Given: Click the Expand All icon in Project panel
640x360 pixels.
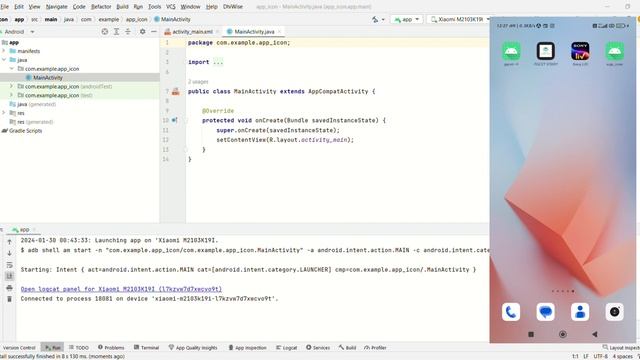Looking at the screenshot, I should click(x=116, y=31).
